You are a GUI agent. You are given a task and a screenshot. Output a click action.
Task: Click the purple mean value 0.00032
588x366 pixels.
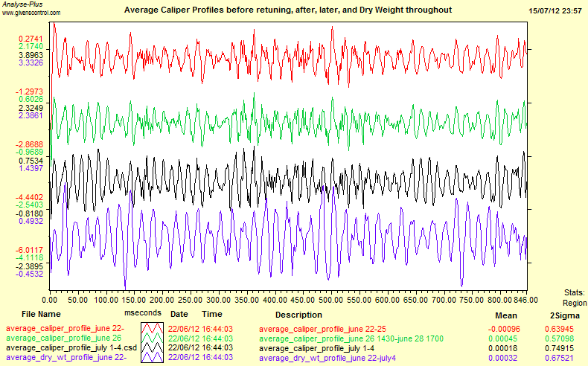[503, 359]
